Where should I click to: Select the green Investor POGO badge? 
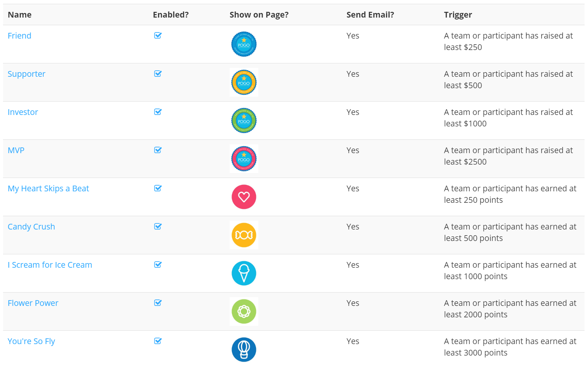(244, 120)
